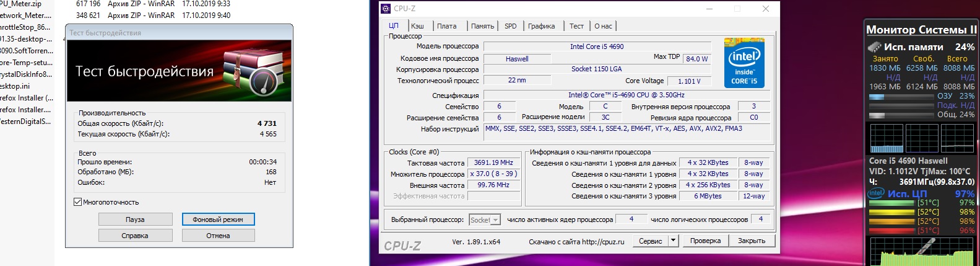Click the Закрыть button in CPU-Z

click(752, 241)
